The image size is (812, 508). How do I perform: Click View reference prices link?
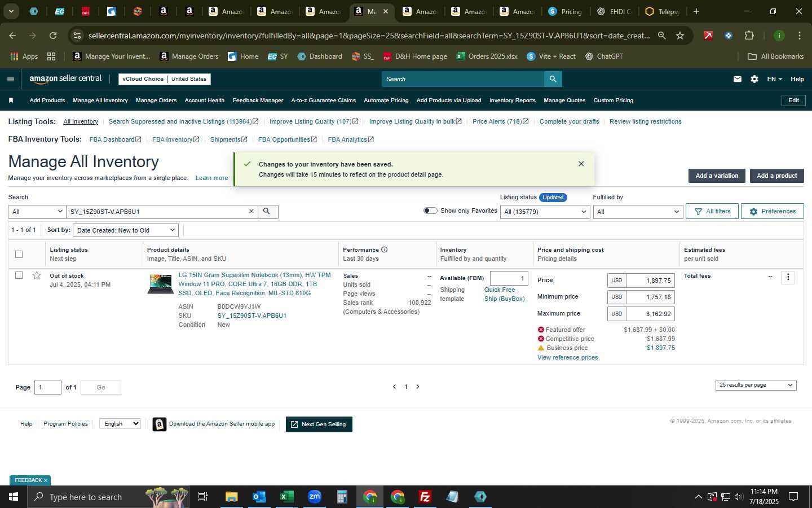click(567, 357)
